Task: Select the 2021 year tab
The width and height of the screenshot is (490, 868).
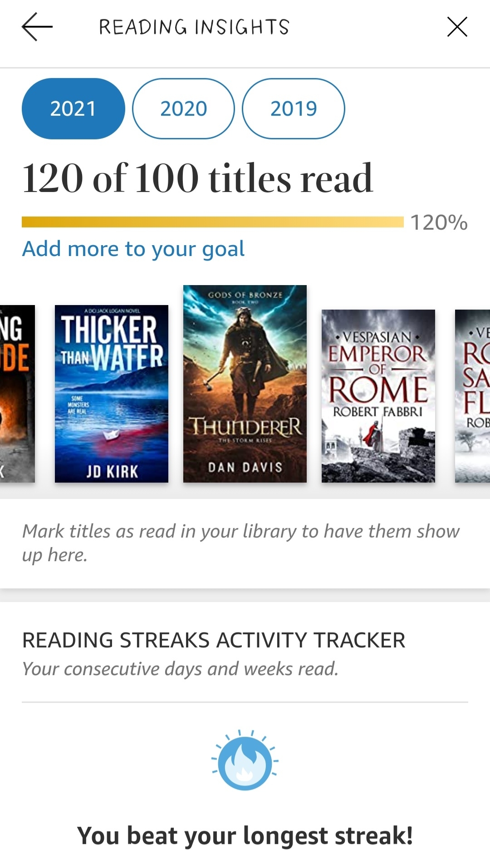Action: [73, 108]
